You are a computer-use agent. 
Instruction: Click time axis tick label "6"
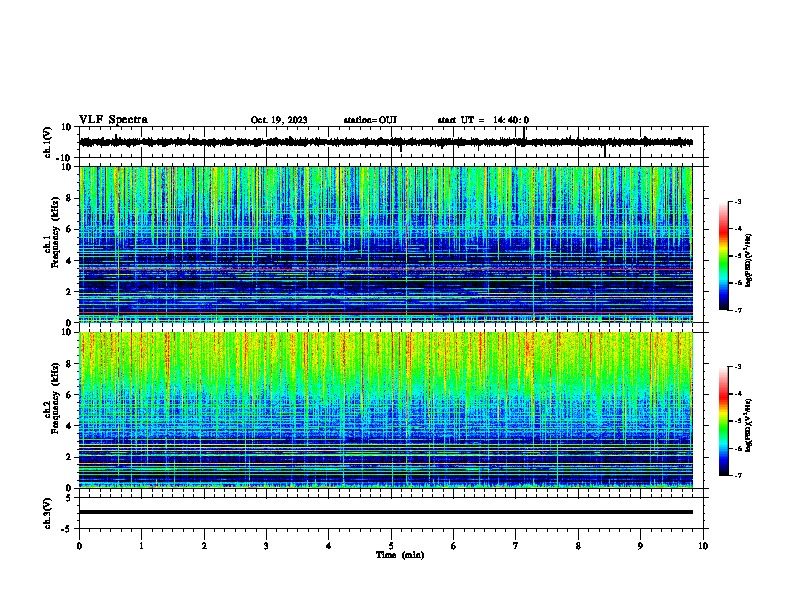tap(454, 545)
